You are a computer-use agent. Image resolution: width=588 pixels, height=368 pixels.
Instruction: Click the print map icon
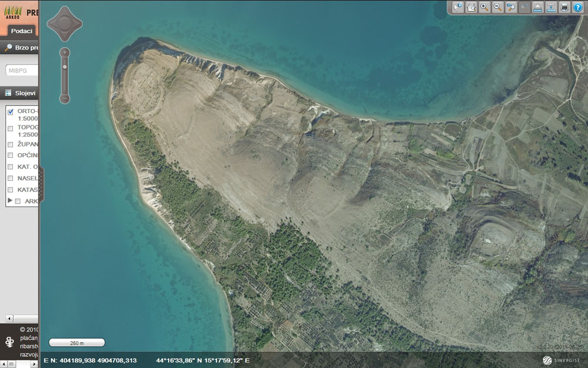pyautogui.click(x=564, y=7)
